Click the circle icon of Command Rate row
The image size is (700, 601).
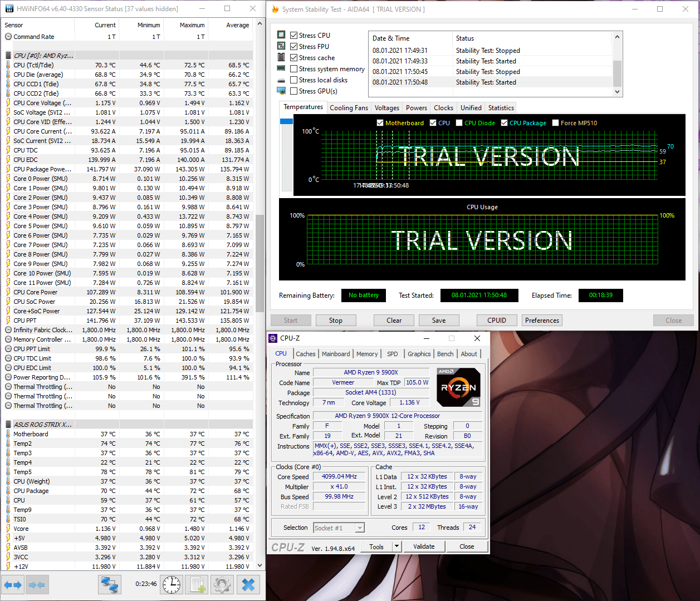coord(8,37)
